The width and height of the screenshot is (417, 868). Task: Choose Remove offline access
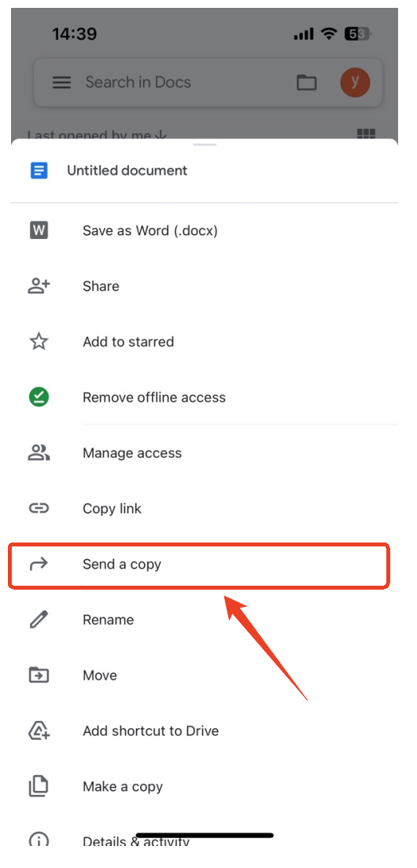(x=205, y=397)
